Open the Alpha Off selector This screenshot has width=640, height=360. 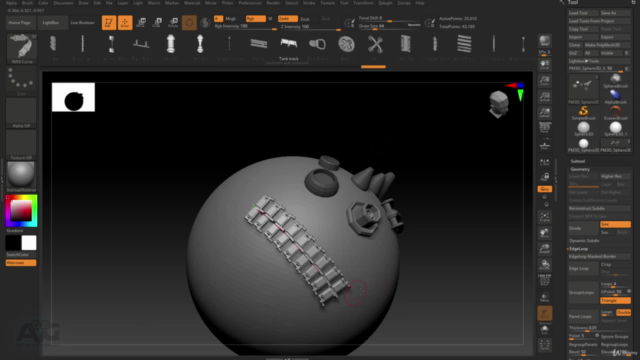[21, 113]
